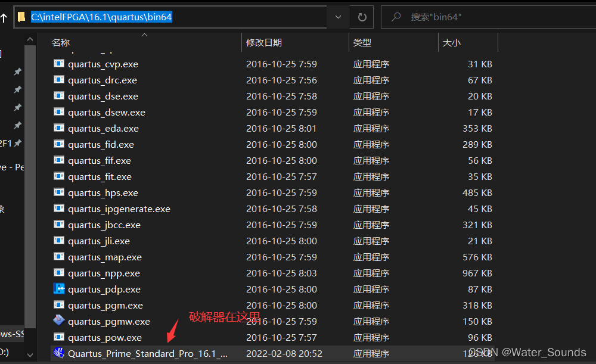
Task: Click the pin icon next to 2F1 item
Action: pyautogui.click(x=18, y=143)
